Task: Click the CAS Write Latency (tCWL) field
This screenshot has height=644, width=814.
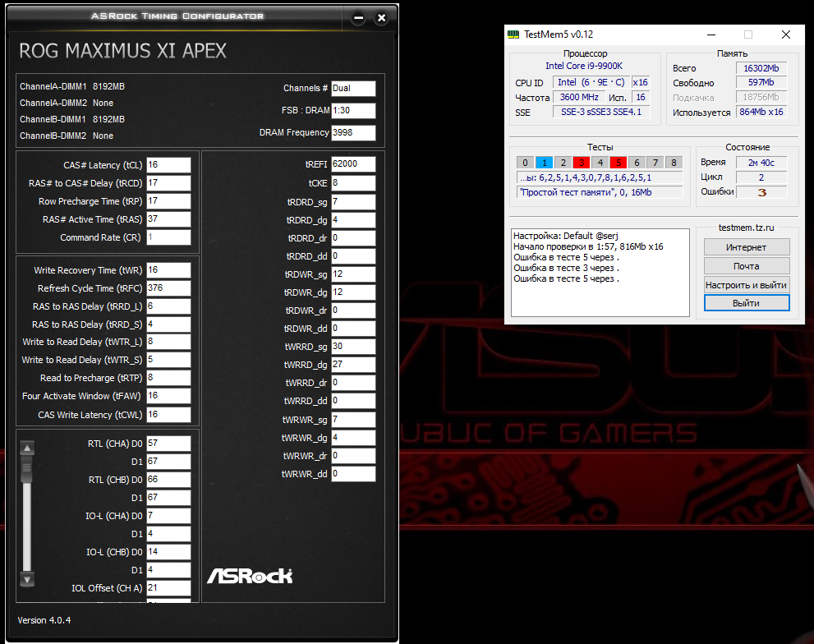Action: coord(168,415)
